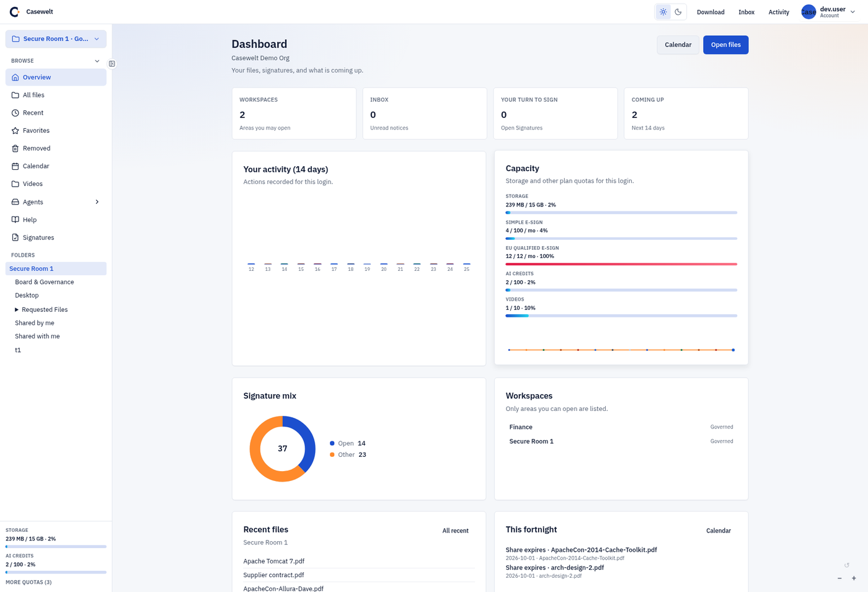Viewport: 868px width, 592px height.
Task: Click the Your Turn to Sign card
Action: [x=556, y=113]
